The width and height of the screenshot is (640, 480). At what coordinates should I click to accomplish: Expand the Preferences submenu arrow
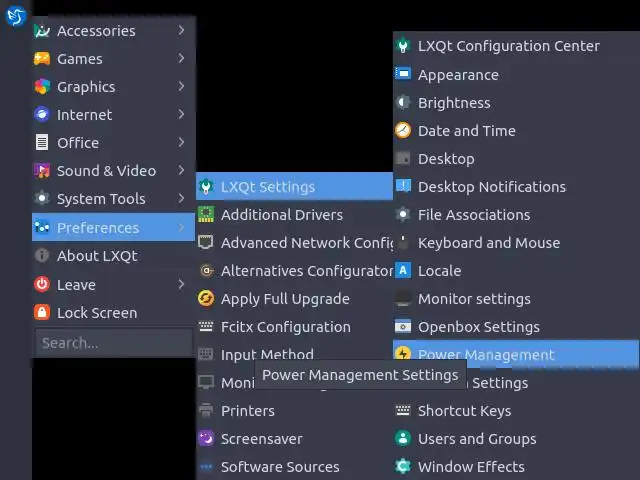click(x=182, y=227)
